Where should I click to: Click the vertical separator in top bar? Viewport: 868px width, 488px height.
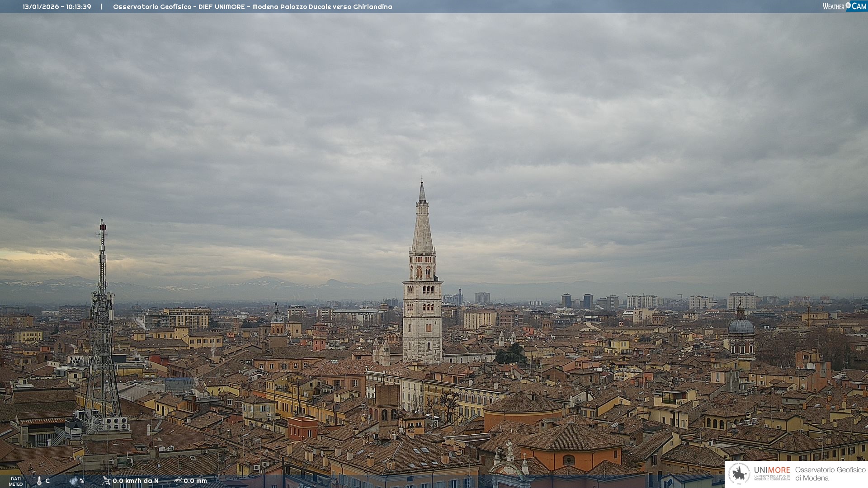tap(101, 7)
